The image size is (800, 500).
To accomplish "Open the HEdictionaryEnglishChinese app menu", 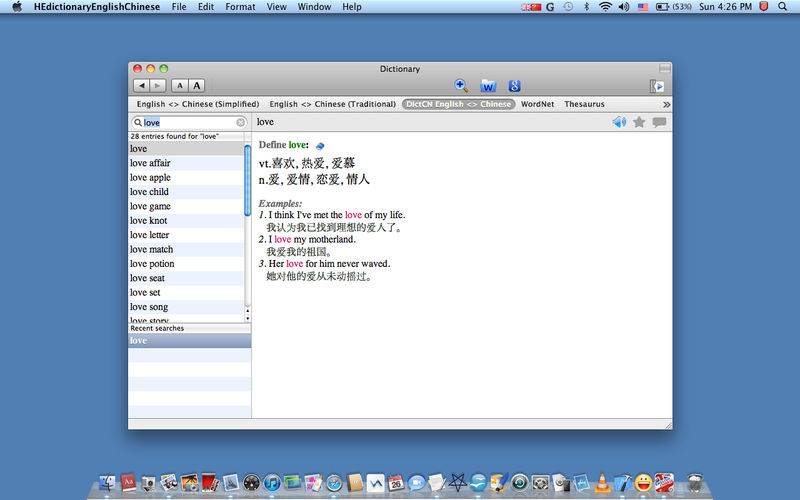I will [97, 7].
